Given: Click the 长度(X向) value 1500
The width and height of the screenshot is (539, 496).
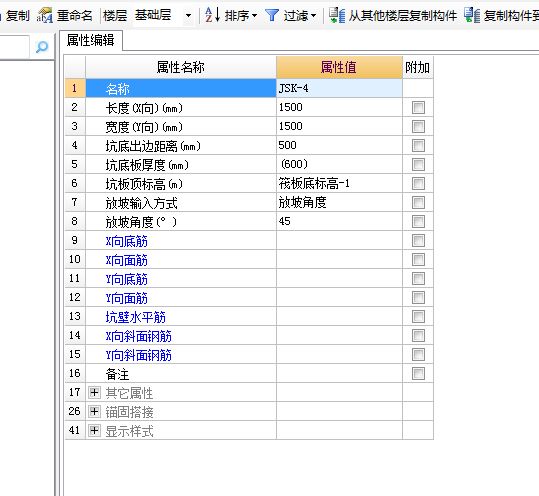Looking at the screenshot, I should [x=339, y=108].
